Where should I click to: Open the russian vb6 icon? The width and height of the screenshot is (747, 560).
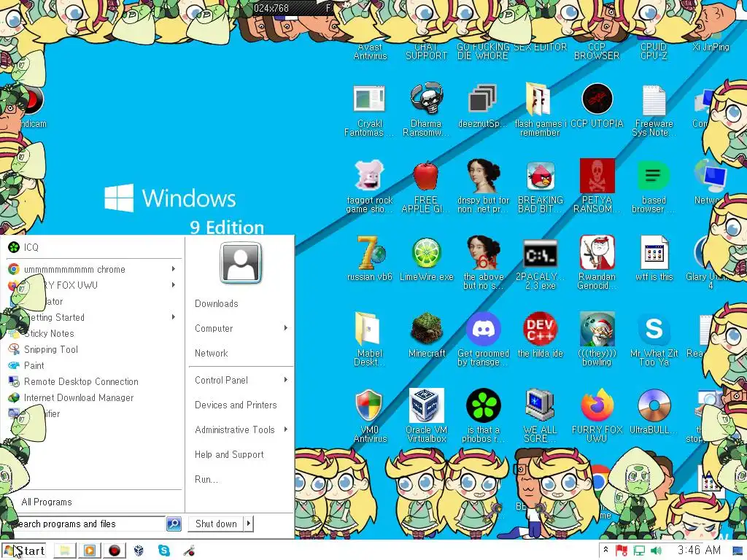[x=370, y=252]
